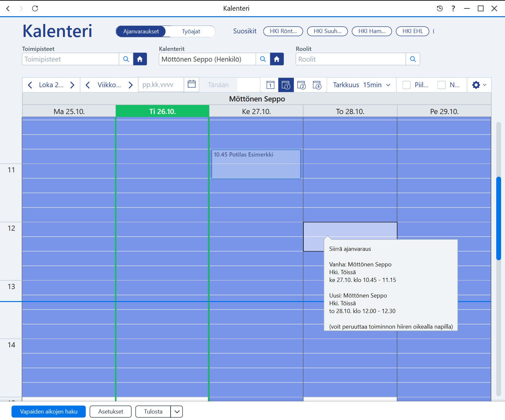Toggle the N... checkbox
Screen dimensions: 505x420
(x=441, y=85)
